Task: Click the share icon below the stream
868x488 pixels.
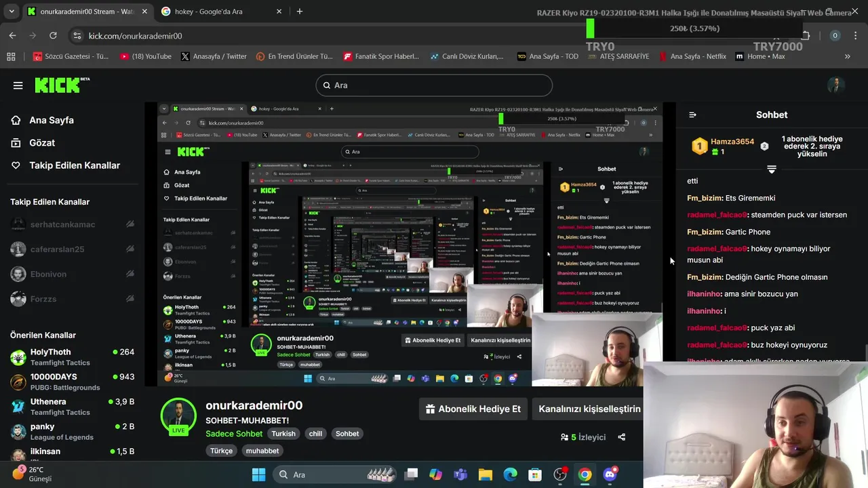Action: [621, 437]
